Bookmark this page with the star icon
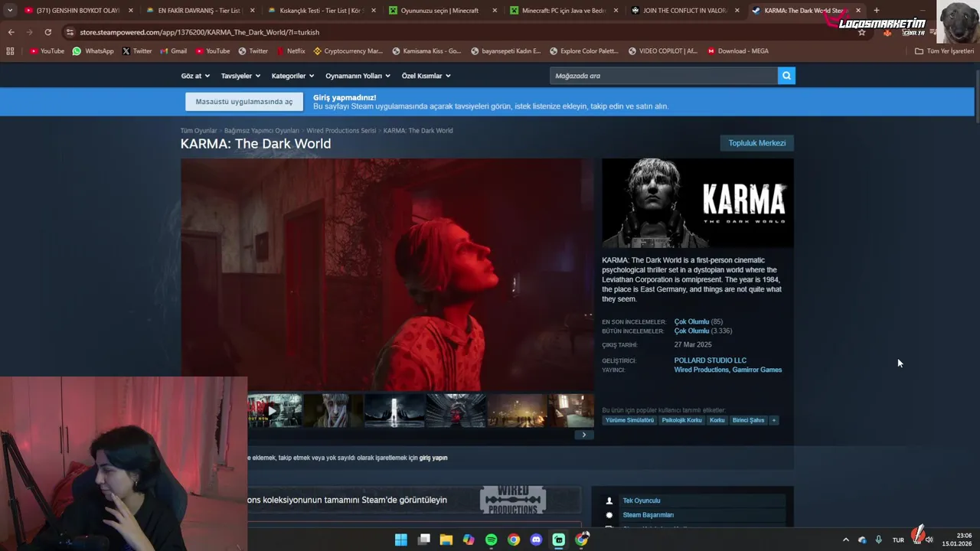 pyautogui.click(x=861, y=32)
